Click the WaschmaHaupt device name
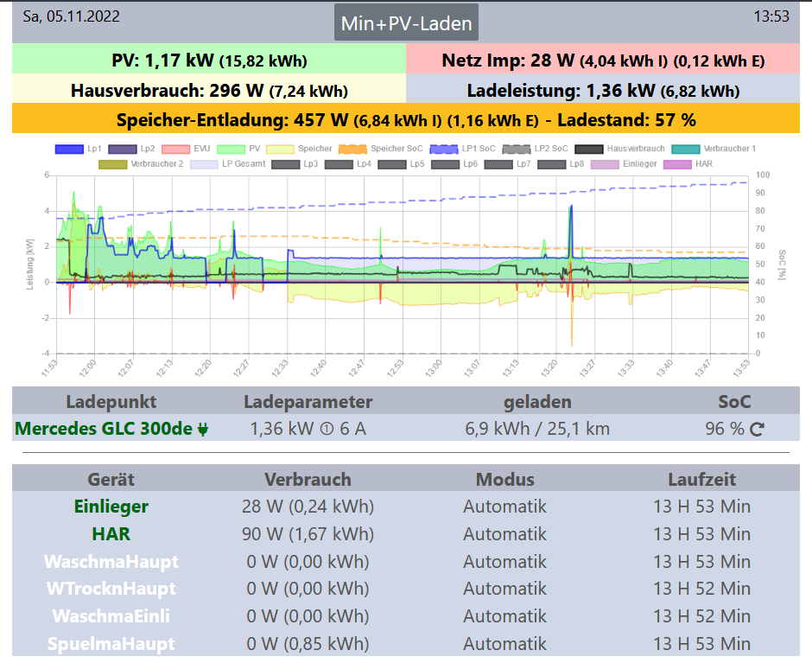812x663 pixels. pyautogui.click(x=111, y=562)
